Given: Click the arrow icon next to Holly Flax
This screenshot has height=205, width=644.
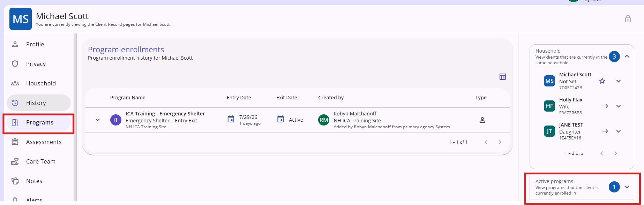Looking at the screenshot, I should tap(605, 106).
